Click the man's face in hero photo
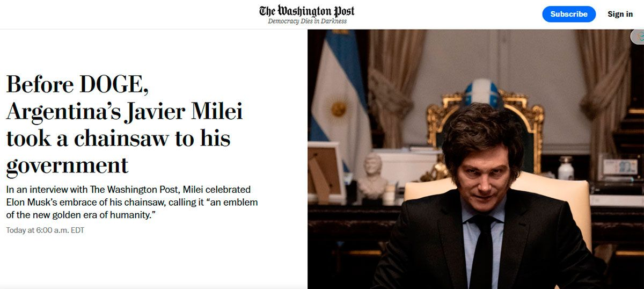Screen dimensions: 644x289 click(483, 173)
